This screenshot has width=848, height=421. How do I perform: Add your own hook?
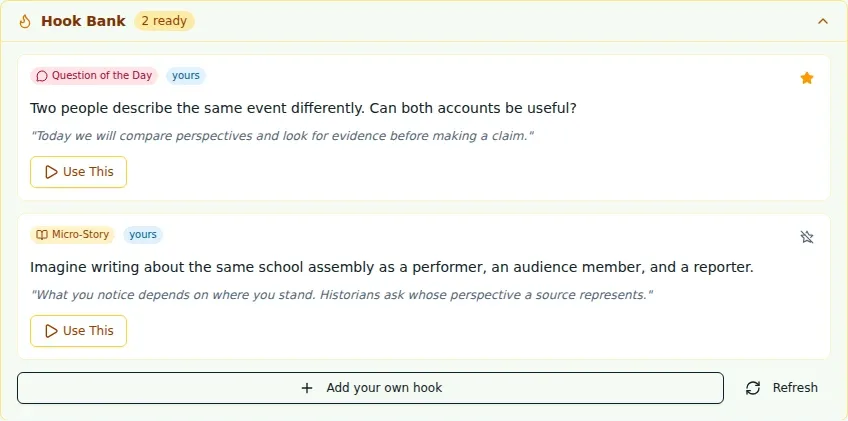[370, 388]
